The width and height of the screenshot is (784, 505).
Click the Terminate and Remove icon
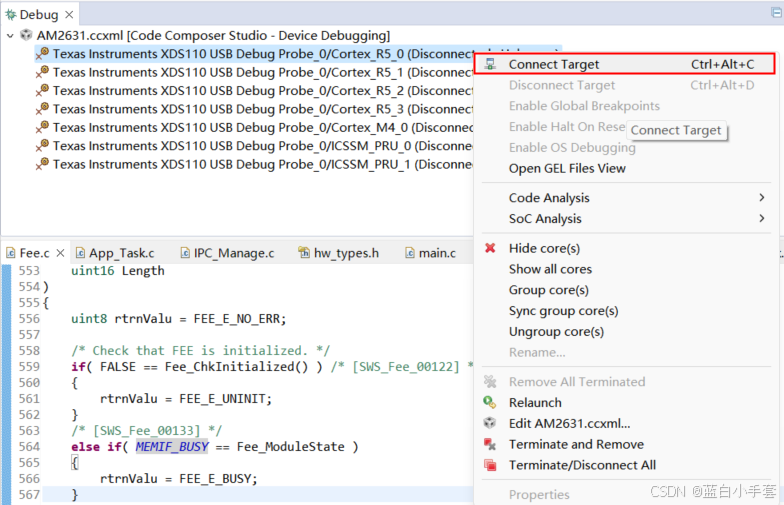tap(490, 444)
